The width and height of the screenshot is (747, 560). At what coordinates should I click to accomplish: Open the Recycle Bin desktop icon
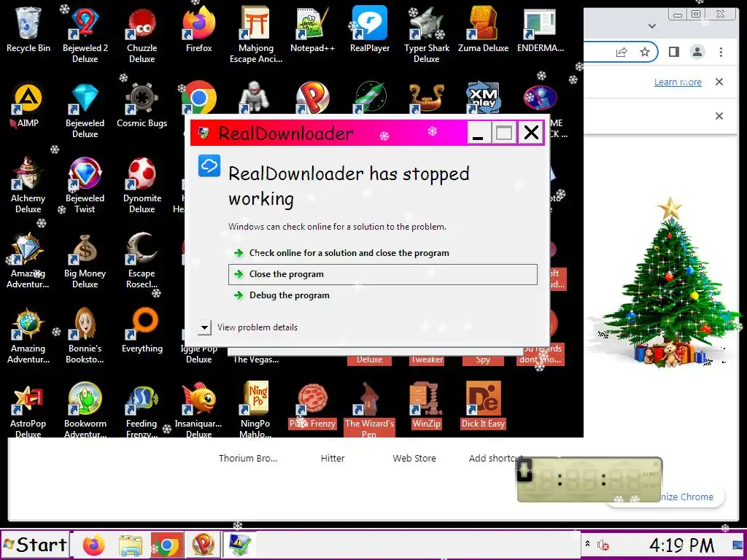28,28
